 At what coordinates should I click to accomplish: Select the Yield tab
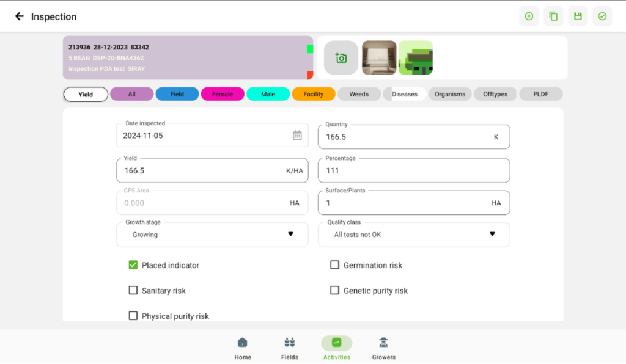[86, 95]
